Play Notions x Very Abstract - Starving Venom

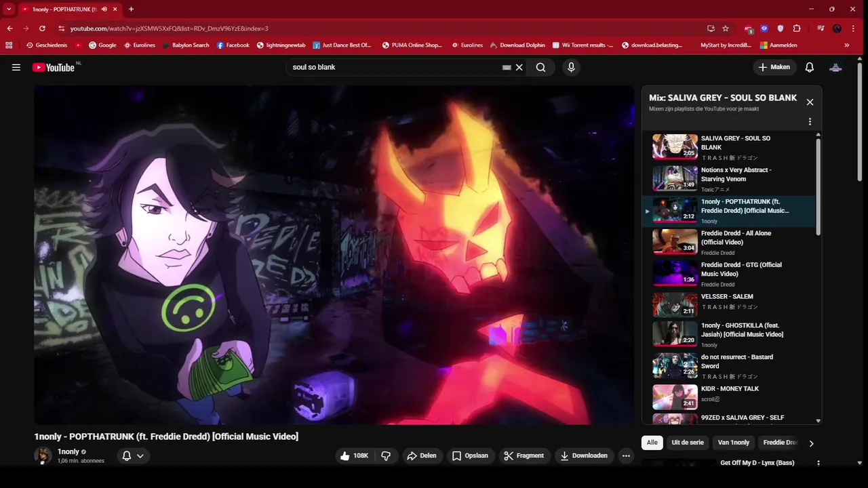[x=728, y=179]
